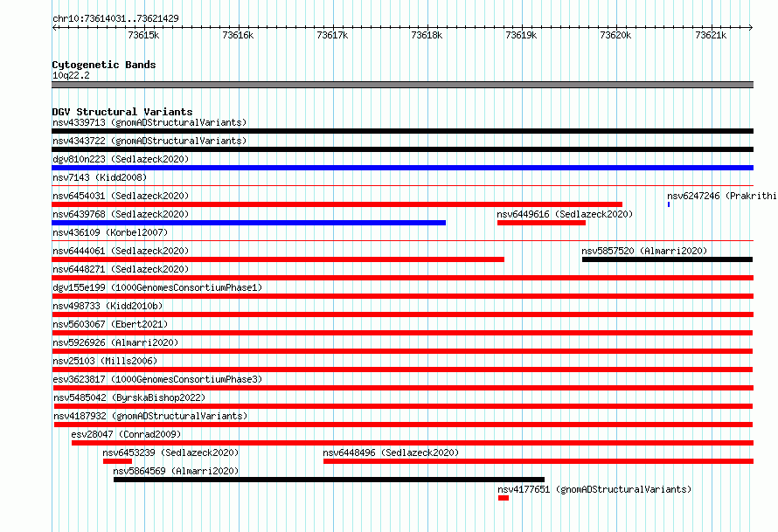Open nsv6453239 (Sedlazeck2020) label
Screen dimensions: 778x532
click(170, 453)
